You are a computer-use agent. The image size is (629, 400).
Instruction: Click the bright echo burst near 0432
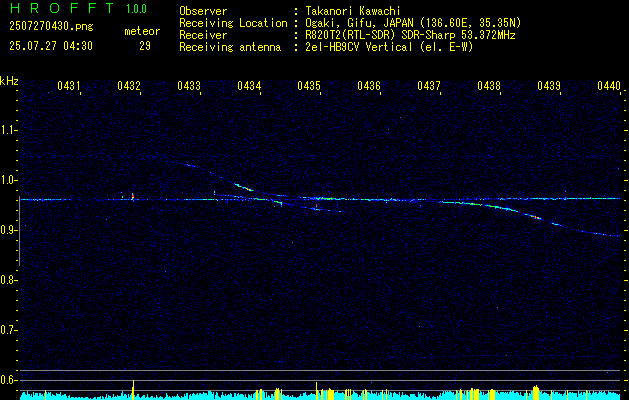(x=133, y=196)
